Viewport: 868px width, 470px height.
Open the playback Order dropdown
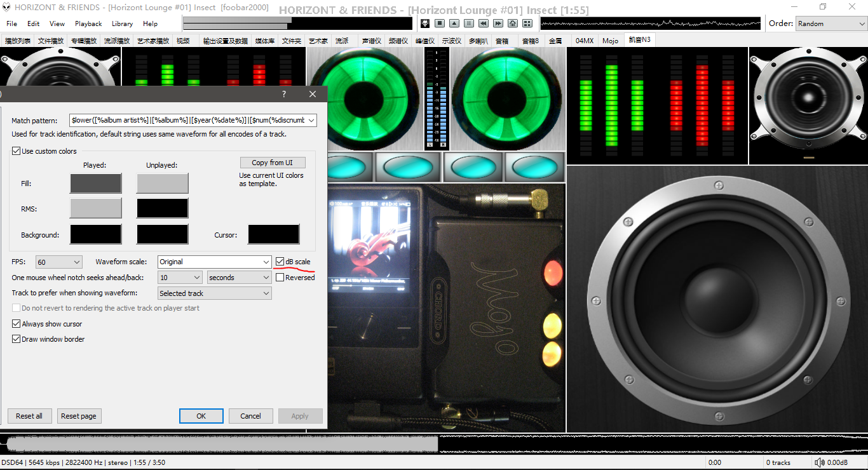[831, 23]
